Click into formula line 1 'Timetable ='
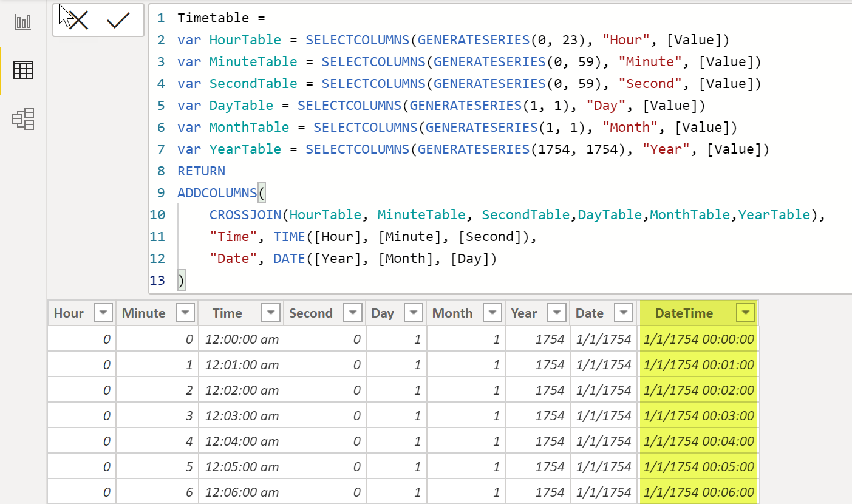Viewport: 852px width, 504px height. (x=221, y=18)
